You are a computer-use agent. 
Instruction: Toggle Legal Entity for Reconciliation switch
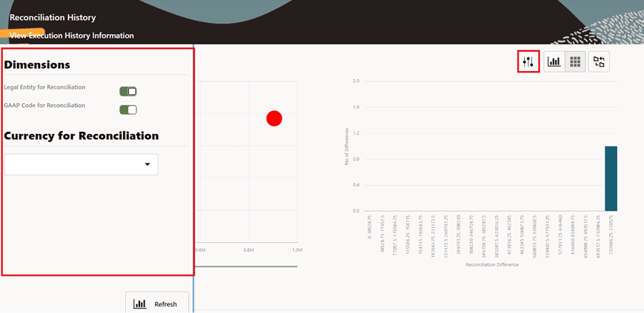[x=128, y=92]
